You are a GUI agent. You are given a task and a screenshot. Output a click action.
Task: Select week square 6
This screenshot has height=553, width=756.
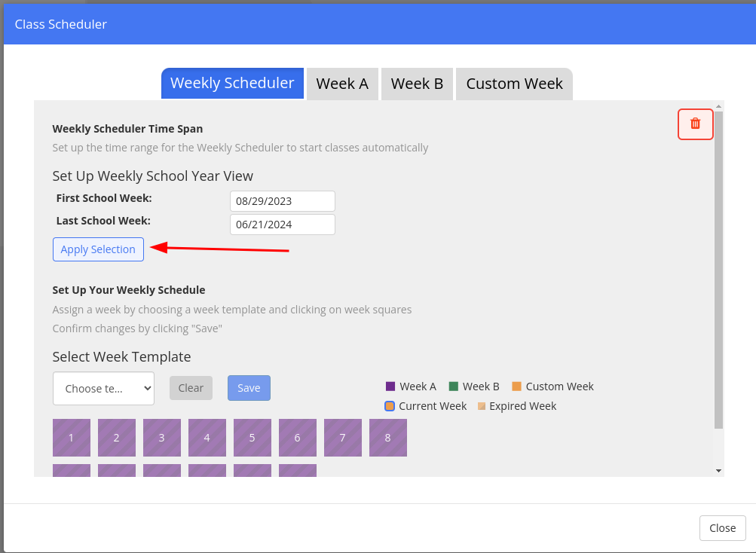[x=298, y=438]
